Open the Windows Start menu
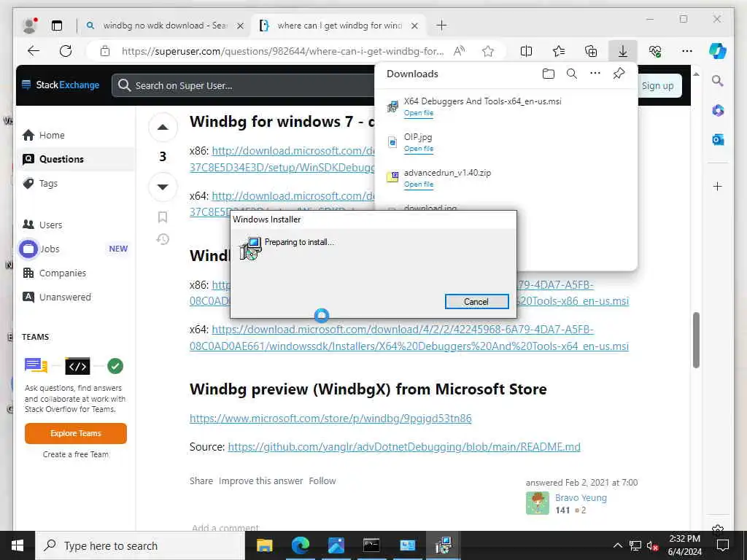 [18, 545]
